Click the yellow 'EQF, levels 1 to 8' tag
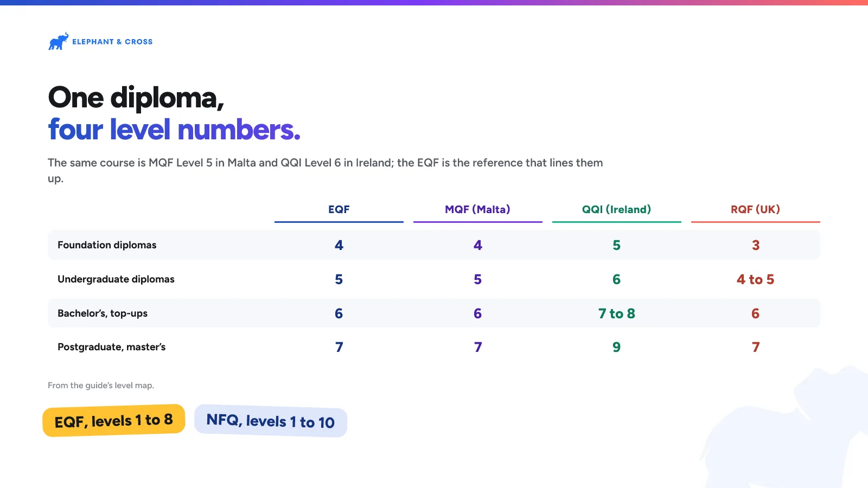 pos(114,420)
